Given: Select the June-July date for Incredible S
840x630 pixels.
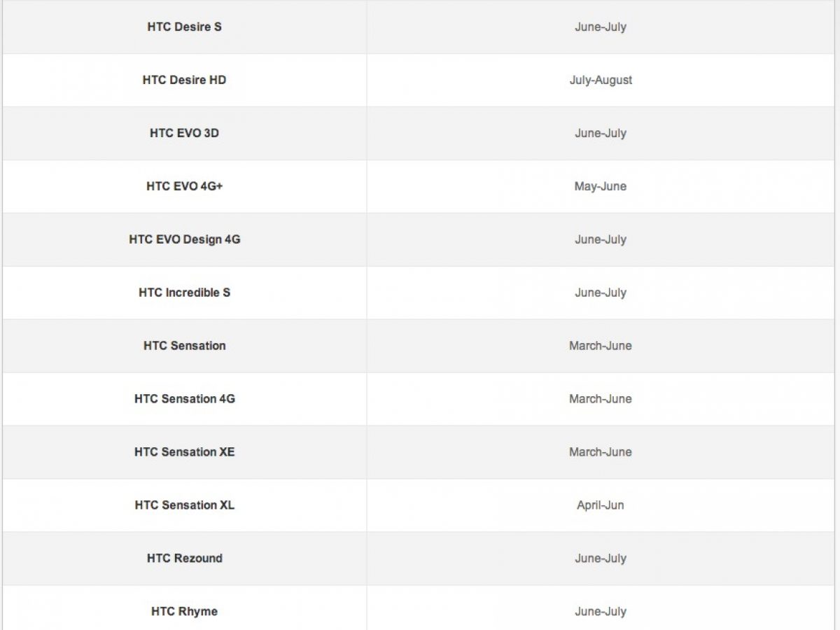Looking at the screenshot, I should [x=601, y=293].
